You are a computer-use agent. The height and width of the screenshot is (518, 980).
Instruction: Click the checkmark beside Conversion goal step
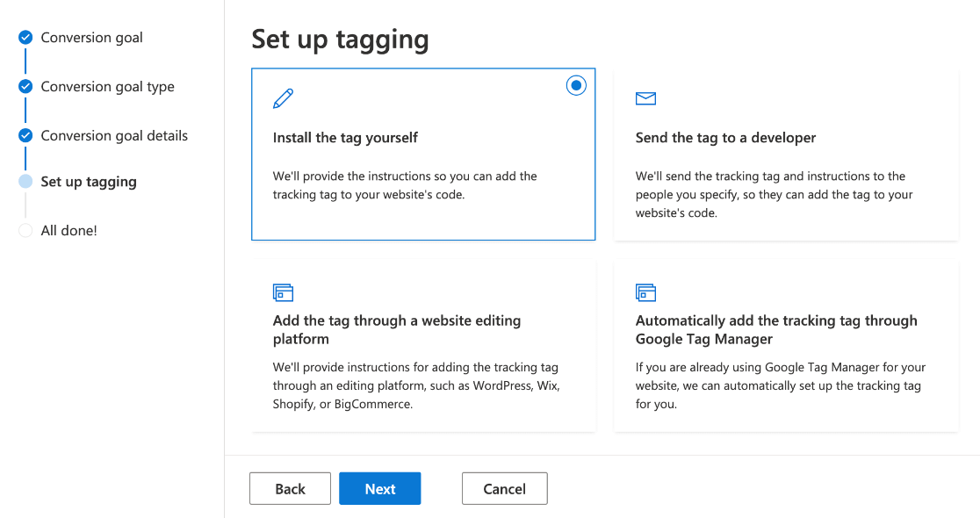[25, 37]
